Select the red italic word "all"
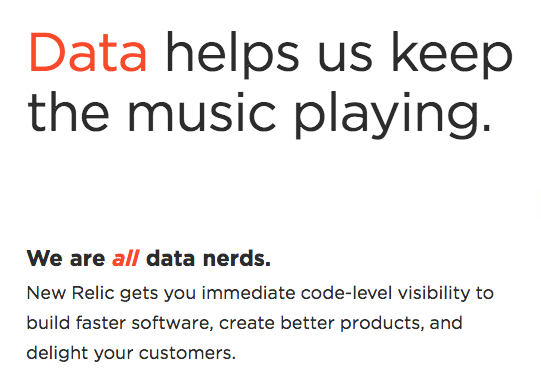Image resolution: width=541 pixels, height=387 pixels. tap(126, 258)
